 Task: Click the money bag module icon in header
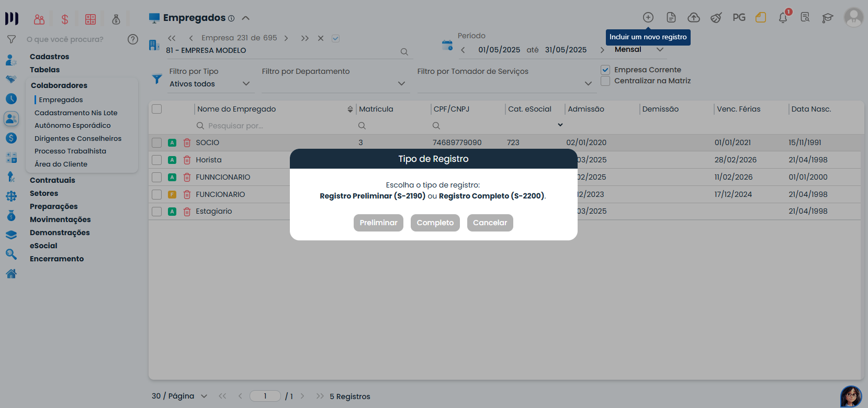[x=116, y=19]
